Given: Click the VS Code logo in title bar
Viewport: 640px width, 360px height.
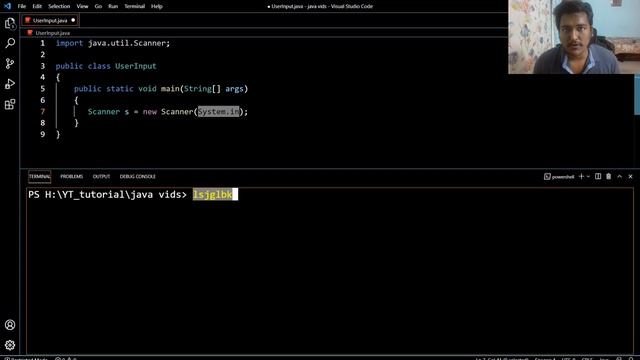Looking at the screenshot, I should 7,6.
